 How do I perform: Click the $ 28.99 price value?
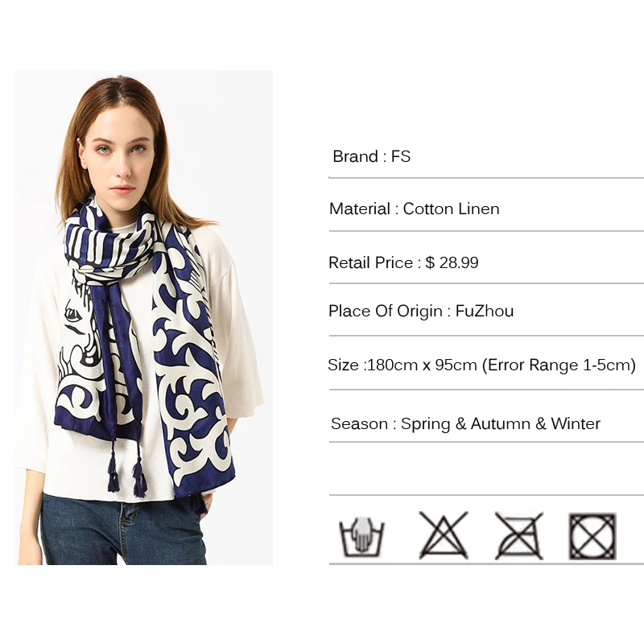click(452, 262)
